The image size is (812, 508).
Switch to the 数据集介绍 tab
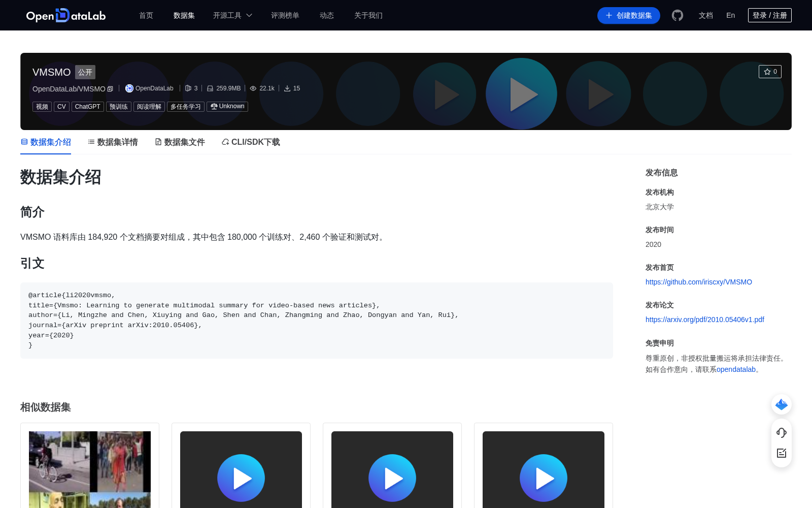coord(46,142)
